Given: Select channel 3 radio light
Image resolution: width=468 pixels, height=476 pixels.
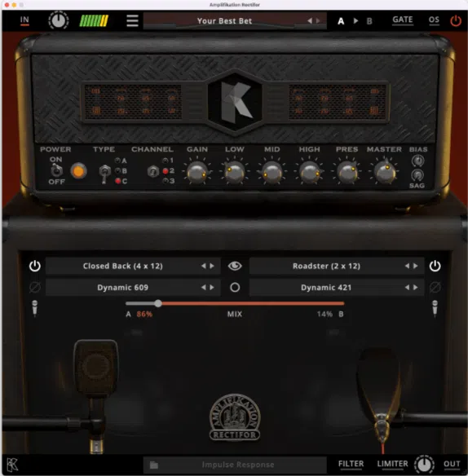Looking at the screenshot, I should click(x=166, y=181).
